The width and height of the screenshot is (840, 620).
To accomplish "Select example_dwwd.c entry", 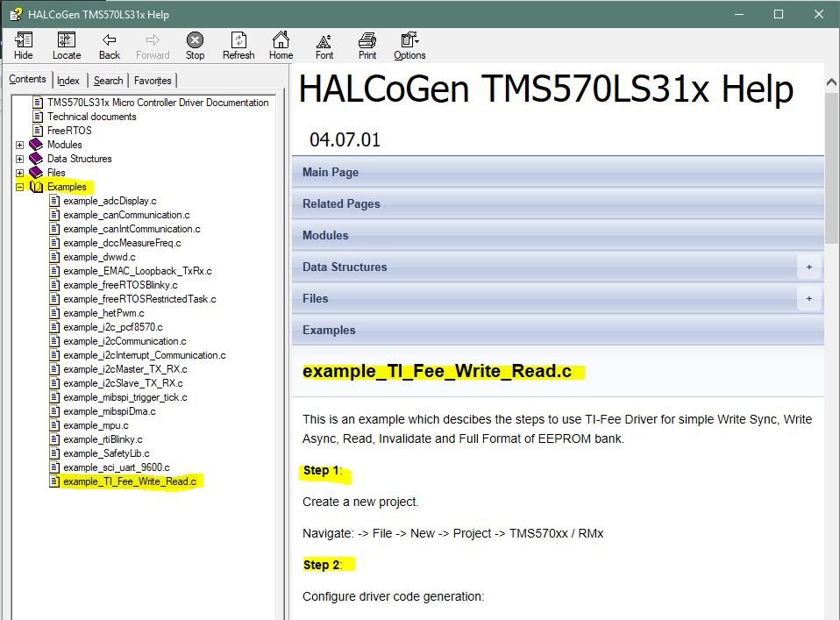I will (x=99, y=257).
